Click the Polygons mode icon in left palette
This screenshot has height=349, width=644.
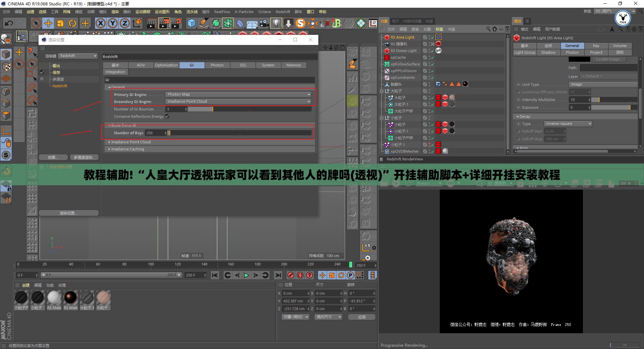tap(6, 115)
